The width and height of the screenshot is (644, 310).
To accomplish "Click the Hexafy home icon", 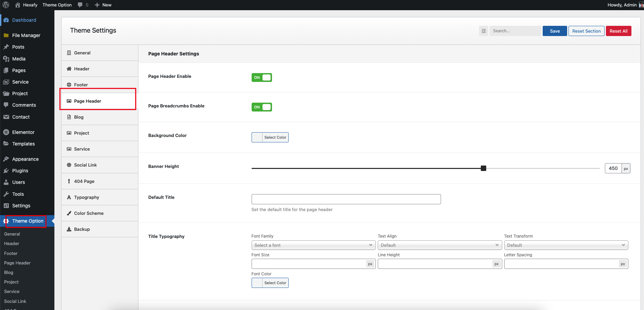I will point(18,5).
